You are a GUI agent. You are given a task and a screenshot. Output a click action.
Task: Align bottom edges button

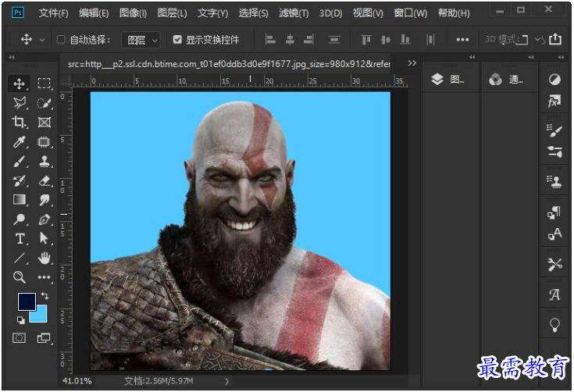coord(405,39)
